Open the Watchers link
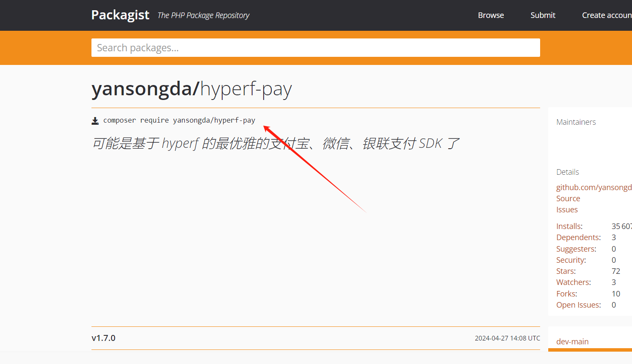The height and width of the screenshot is (364, 632). point(573,282)
